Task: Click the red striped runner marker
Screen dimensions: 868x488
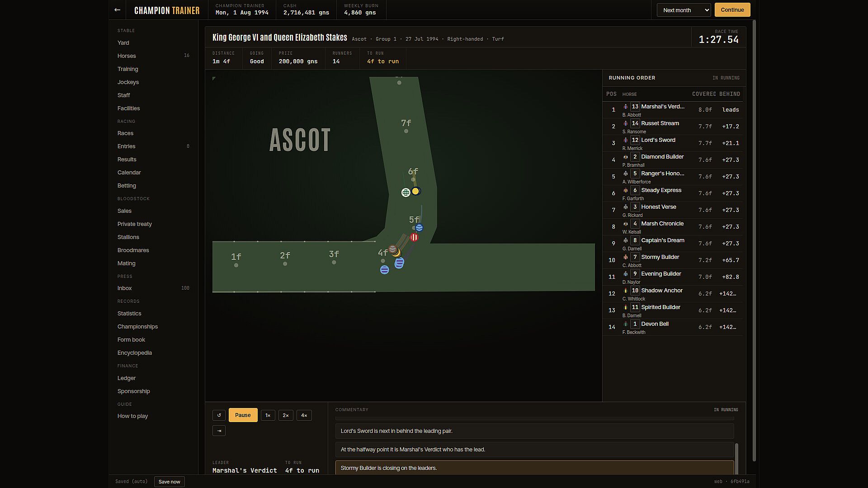Action: pyautogui.click(x=414, y=237)
